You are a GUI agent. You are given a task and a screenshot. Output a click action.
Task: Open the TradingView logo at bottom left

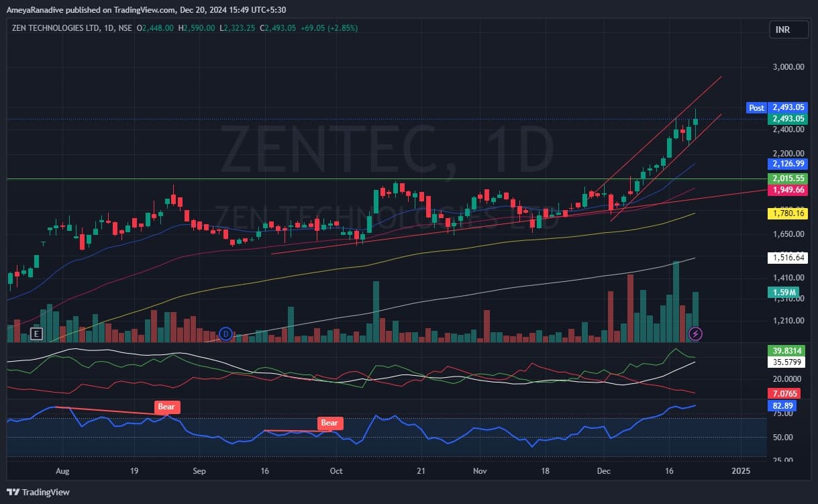click(38, 492)
